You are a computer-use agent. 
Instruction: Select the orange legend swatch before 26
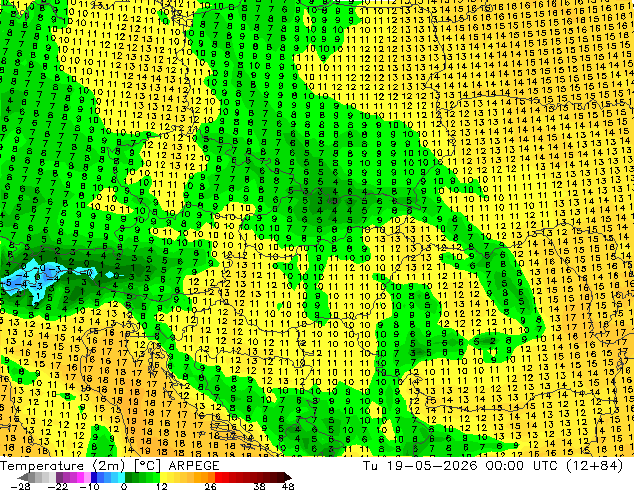tap(211, 477)
